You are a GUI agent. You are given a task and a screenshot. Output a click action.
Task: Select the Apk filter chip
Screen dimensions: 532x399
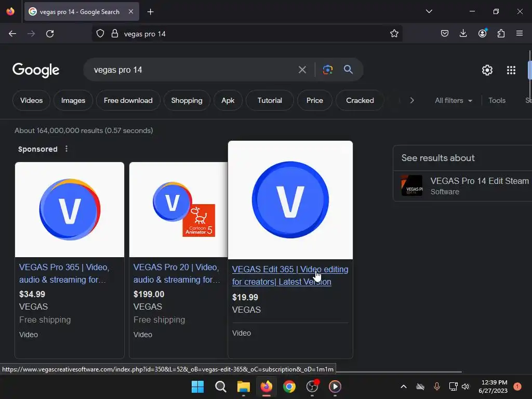click(228, 100)
